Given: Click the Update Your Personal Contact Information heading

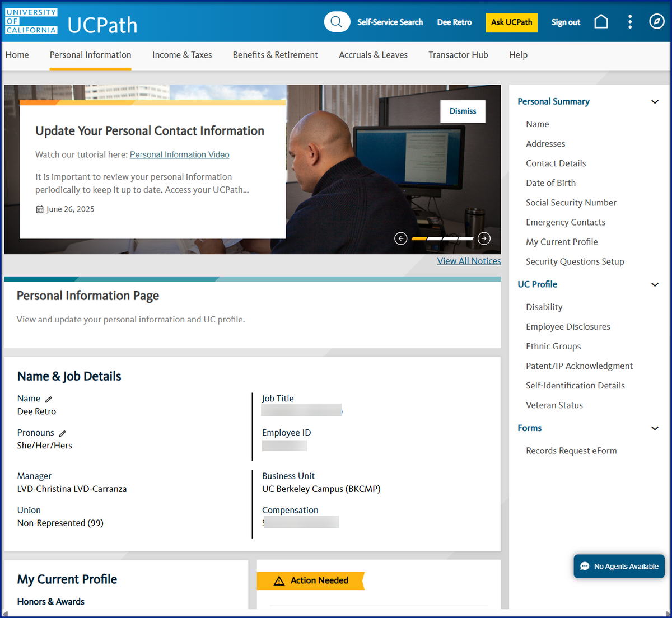Looking at the screenshot, I should (150, 131).
